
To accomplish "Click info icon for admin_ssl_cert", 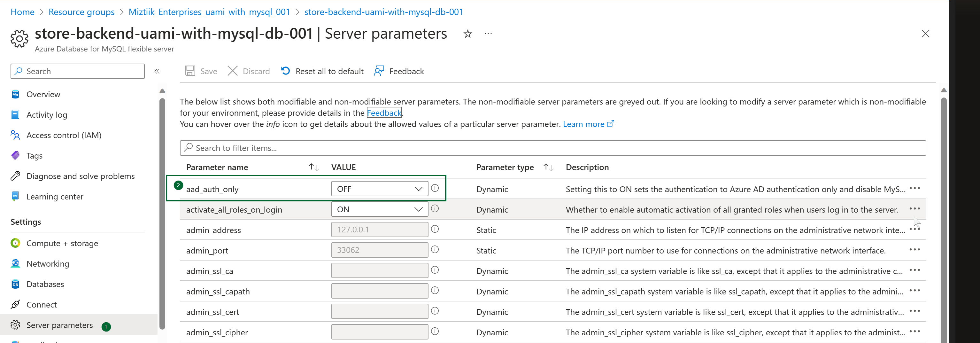I will (435, 311).
